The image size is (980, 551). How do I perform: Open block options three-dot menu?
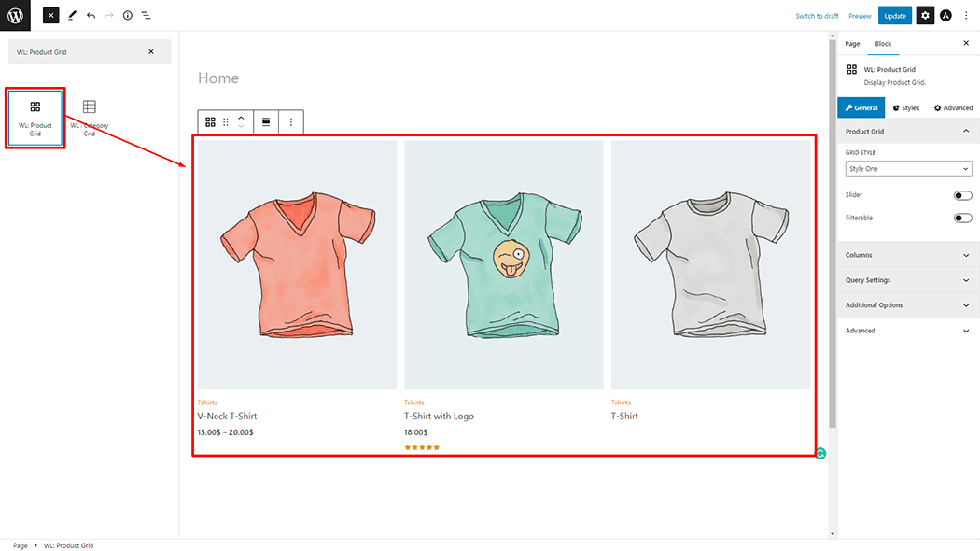point(290,122)
